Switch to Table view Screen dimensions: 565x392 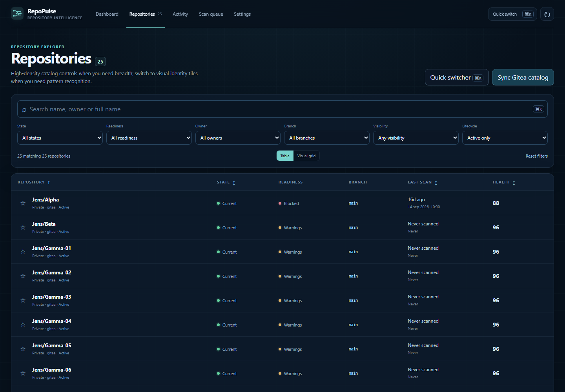pyautogui.click(x=285, y=156)
